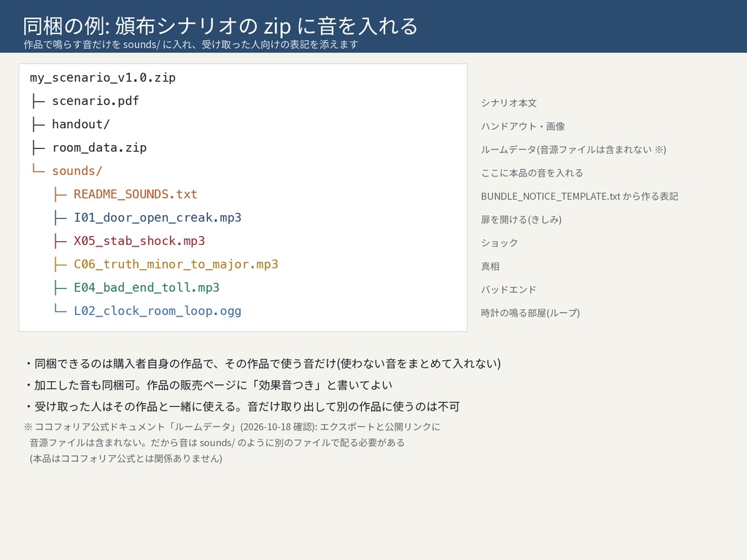Click the 'ハンドアウト・画像' annotation
The width and height of the screenshot is (747, 560).
tap(523, 126)
